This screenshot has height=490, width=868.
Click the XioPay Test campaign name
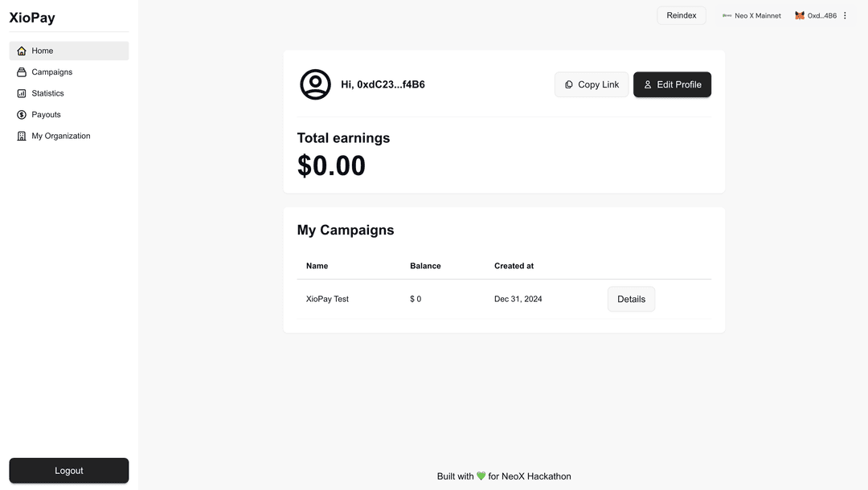point(327,299)
